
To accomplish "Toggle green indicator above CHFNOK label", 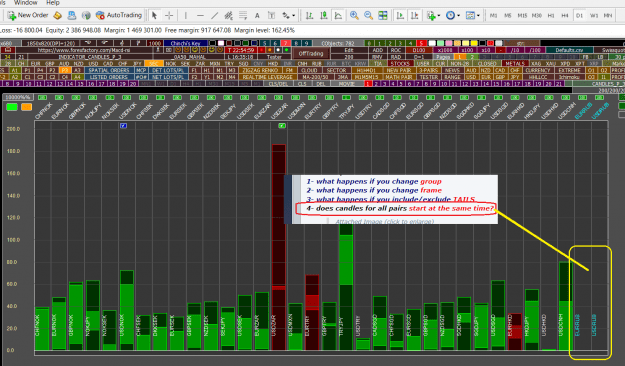I will [42, 98].
